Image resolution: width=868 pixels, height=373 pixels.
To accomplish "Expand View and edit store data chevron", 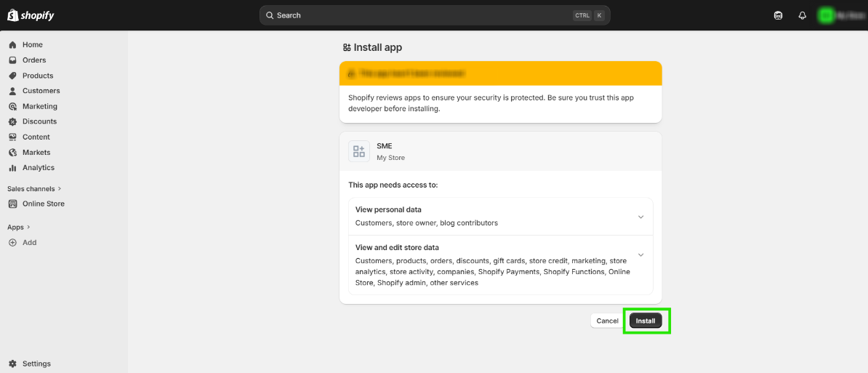I will click(640, 254).
